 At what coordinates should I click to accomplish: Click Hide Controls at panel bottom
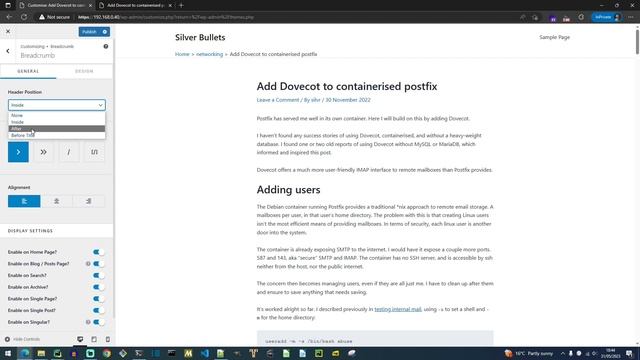22,339
